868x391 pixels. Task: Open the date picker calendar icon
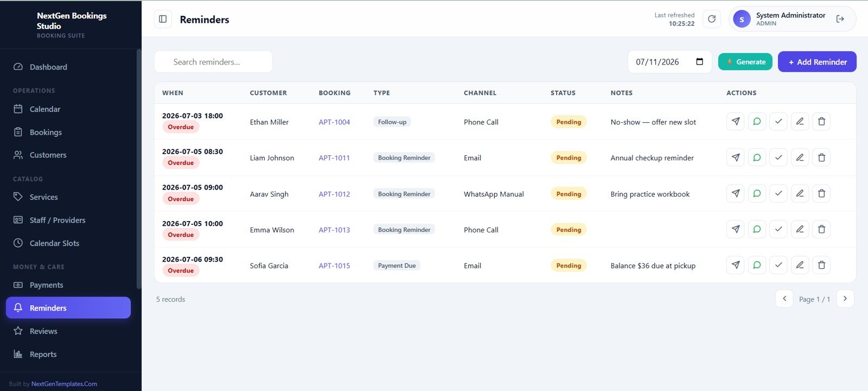pyautogui.click(x=700, y=61)
